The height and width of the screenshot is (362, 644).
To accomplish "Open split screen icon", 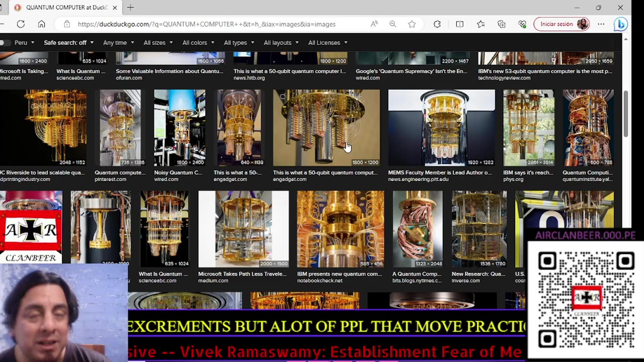I will point(459,24).
